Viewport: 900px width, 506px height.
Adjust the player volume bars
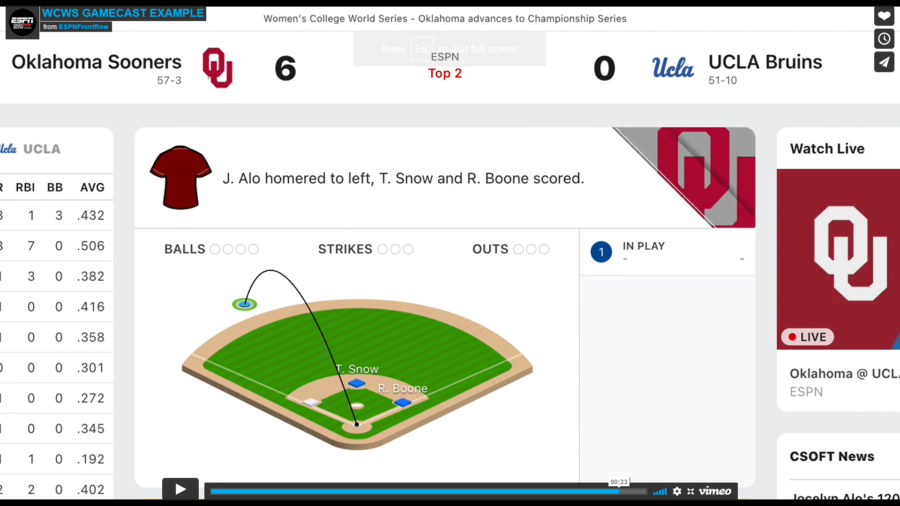pyautogui.click(x=660, y=491)
